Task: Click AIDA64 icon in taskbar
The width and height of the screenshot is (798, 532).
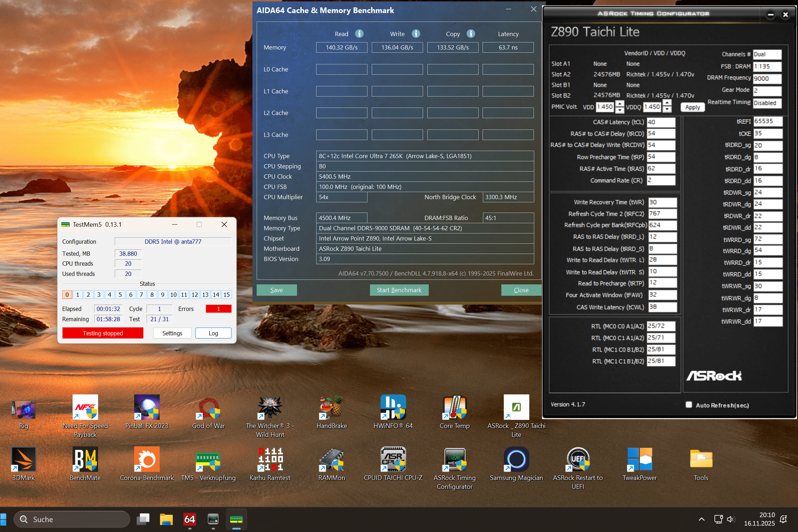Action: (189, 519)
